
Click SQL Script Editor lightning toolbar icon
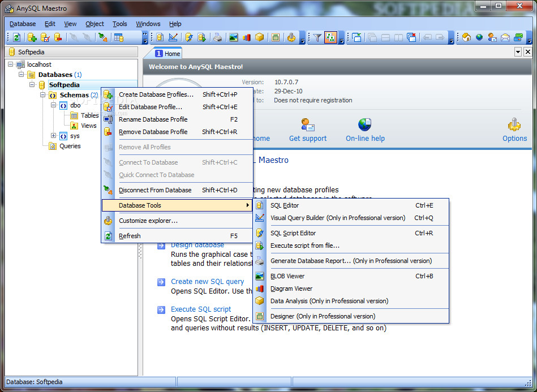point(189,38)
